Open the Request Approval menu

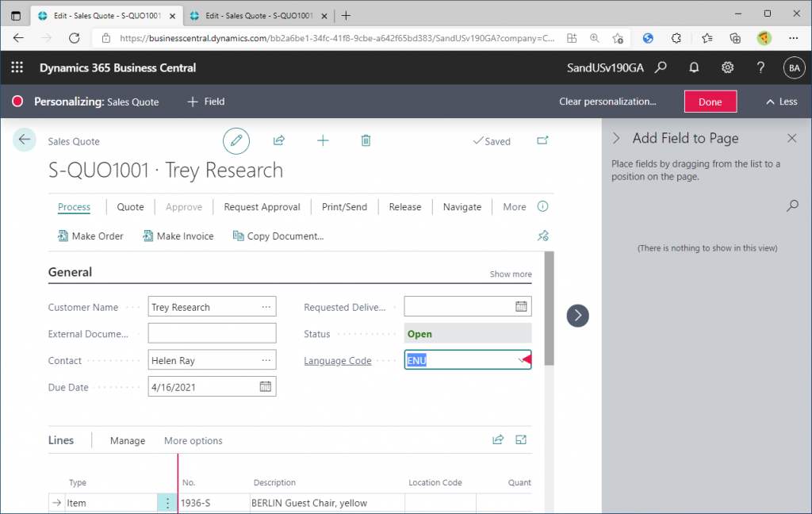point(262,207)
